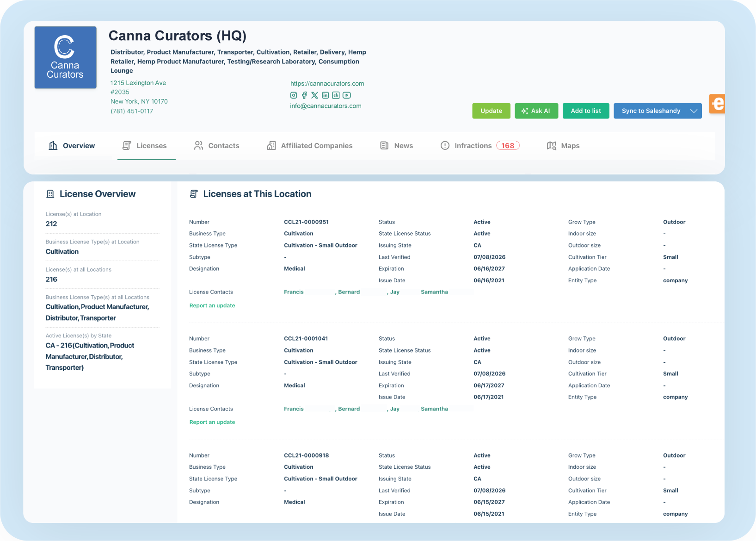
Task: Visit the https://cannacurators.com website link
Action: [327, 84]
